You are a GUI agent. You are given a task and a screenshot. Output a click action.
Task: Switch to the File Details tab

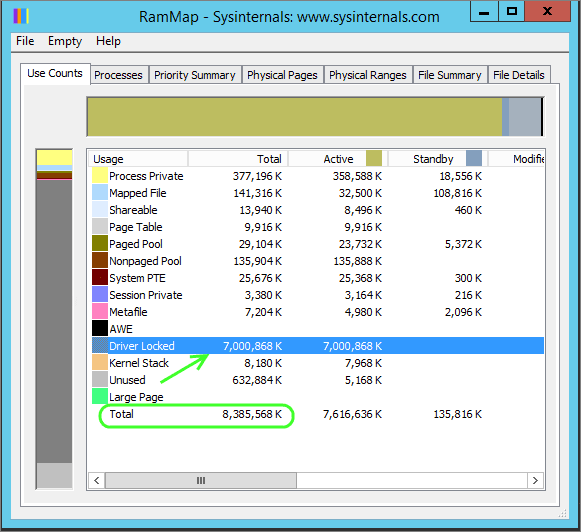pyautogui.click(x=519, y=75)
